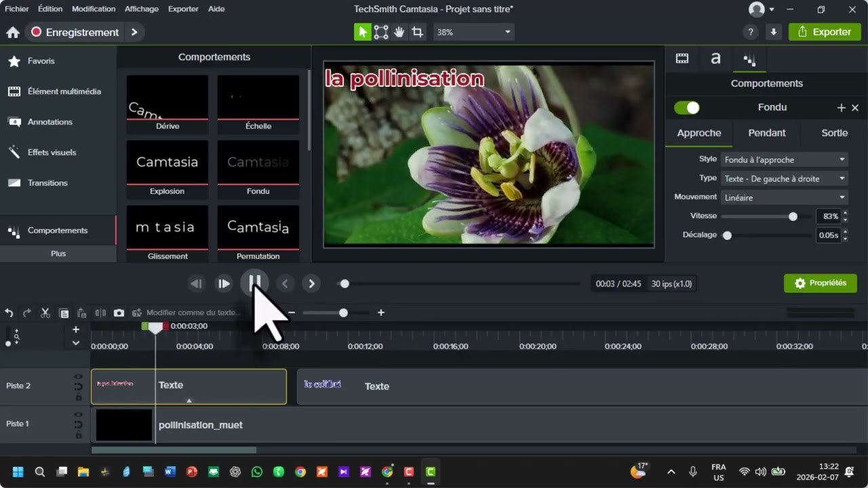868x488 pixels.
Task: Activate the node transform tool in canvas toolbar
Action: (381, 32)
